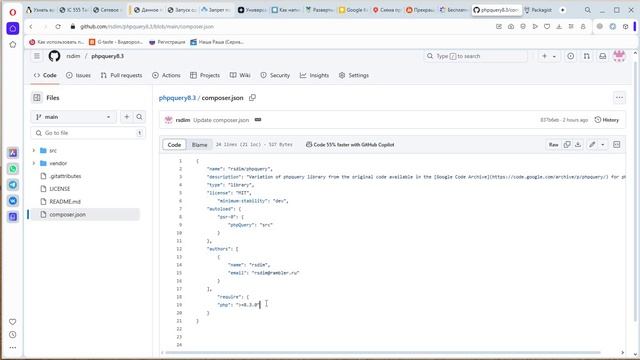Open the Pull requests tab
Viewport: 640px width, 360px height.
pos(121,75)
